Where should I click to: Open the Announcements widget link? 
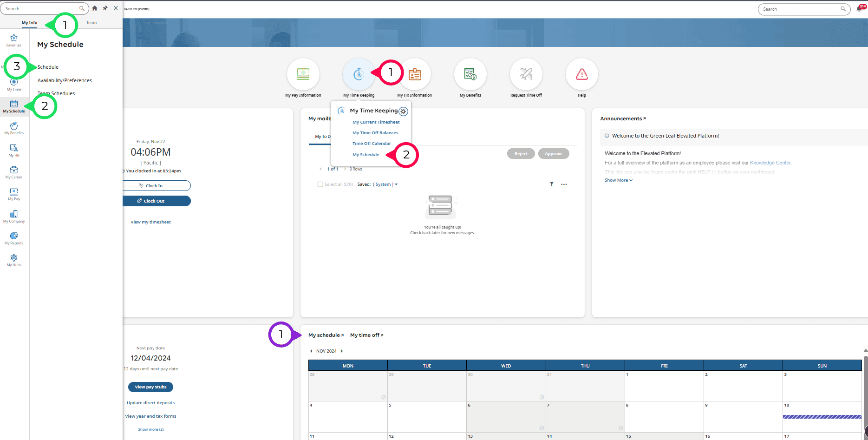(623, 118)
